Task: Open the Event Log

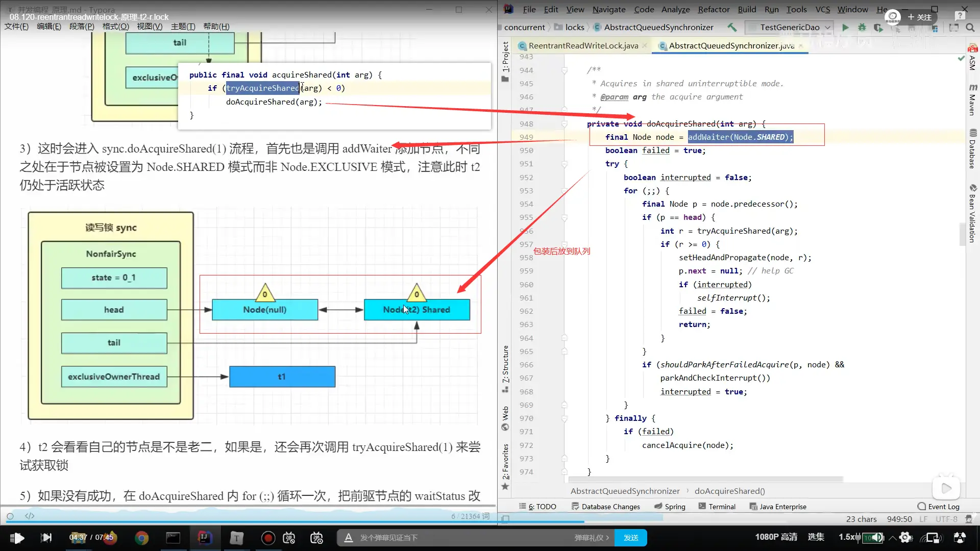Action: point(938,507)
